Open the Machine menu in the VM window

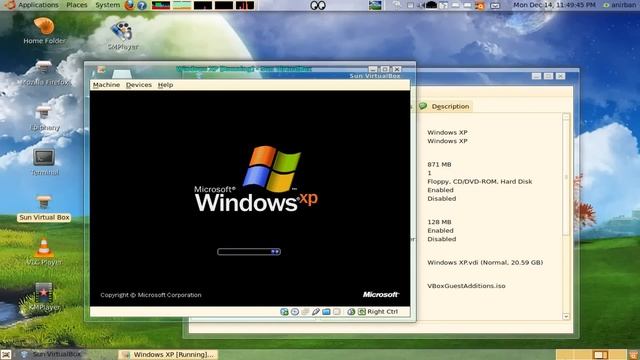tap(106, 85)
